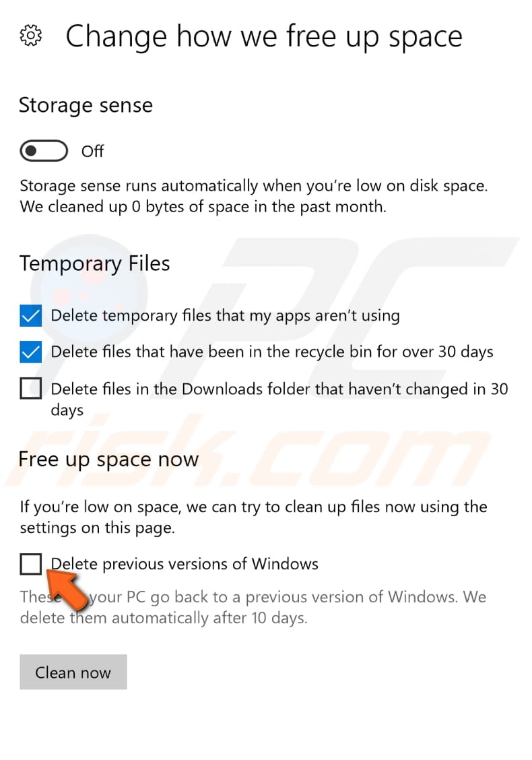Check 'Delete previous versions of Windows'
Viewport: 532px width, 760px height.
point(30,564)
